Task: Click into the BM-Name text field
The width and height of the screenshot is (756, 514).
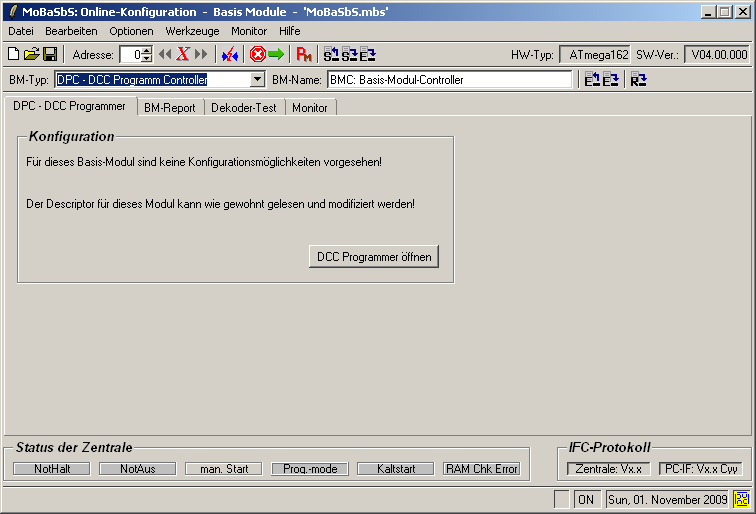Action: click(450, 80)
